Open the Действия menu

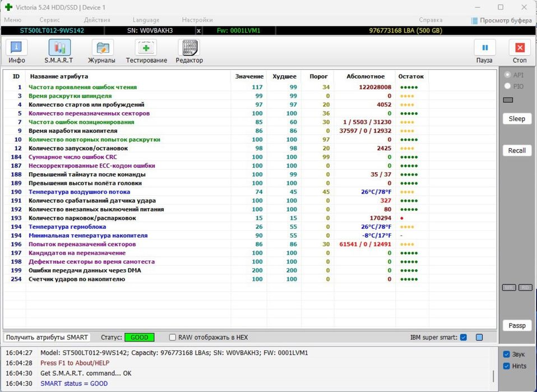click(97, 20)
